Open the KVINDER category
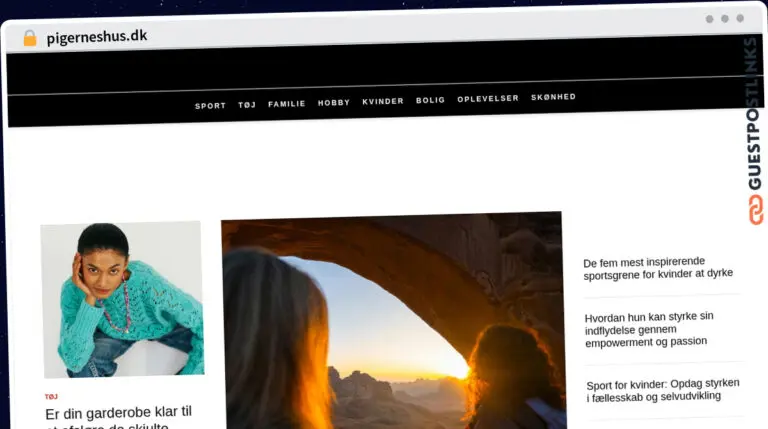The width and height of the screenshot is (768, 429). pos(383,101)
